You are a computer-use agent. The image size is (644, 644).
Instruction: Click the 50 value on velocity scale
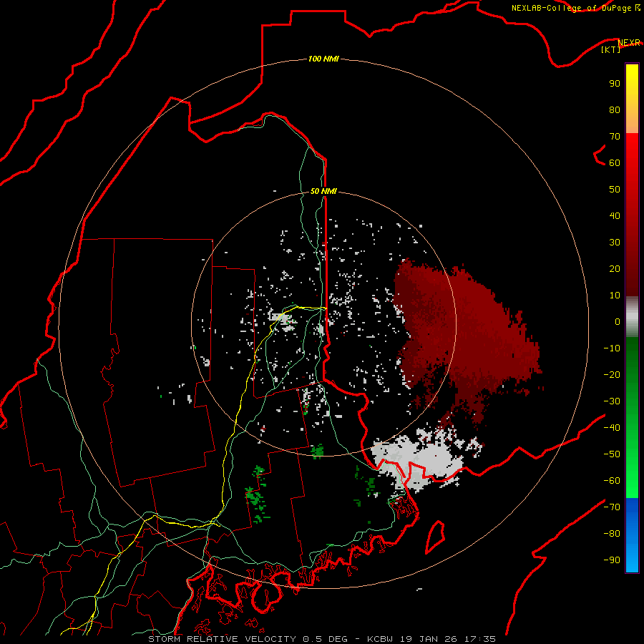615,190
